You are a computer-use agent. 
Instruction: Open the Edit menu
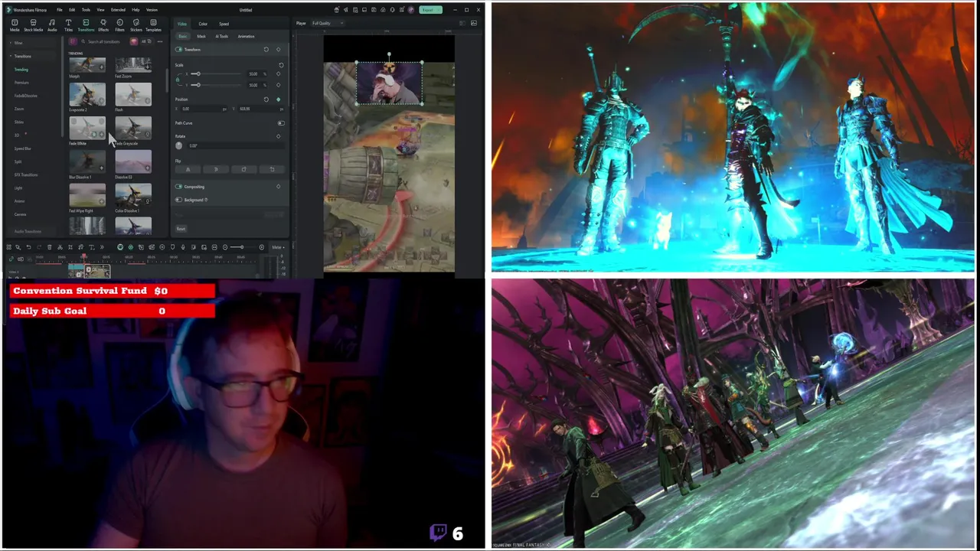(x=72, y=10)
